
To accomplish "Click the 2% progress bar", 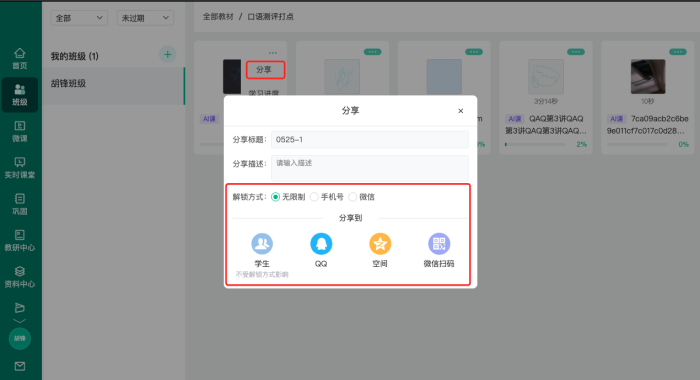I will click(535, 144).
